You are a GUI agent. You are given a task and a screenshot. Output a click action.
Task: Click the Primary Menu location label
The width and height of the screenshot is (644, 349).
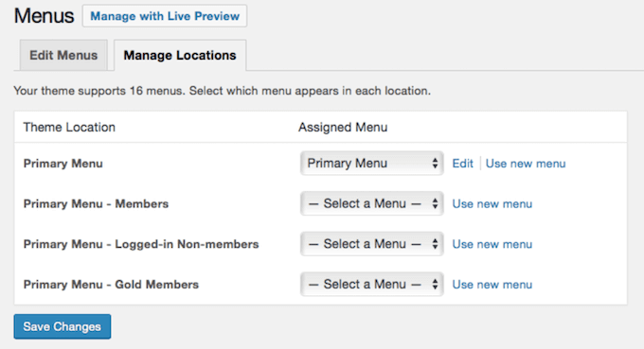[63, 164]
